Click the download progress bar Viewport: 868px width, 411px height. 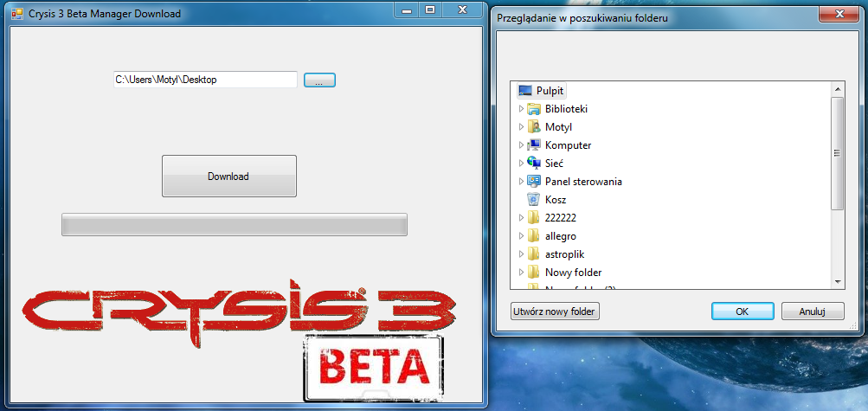tap(235, 224)
